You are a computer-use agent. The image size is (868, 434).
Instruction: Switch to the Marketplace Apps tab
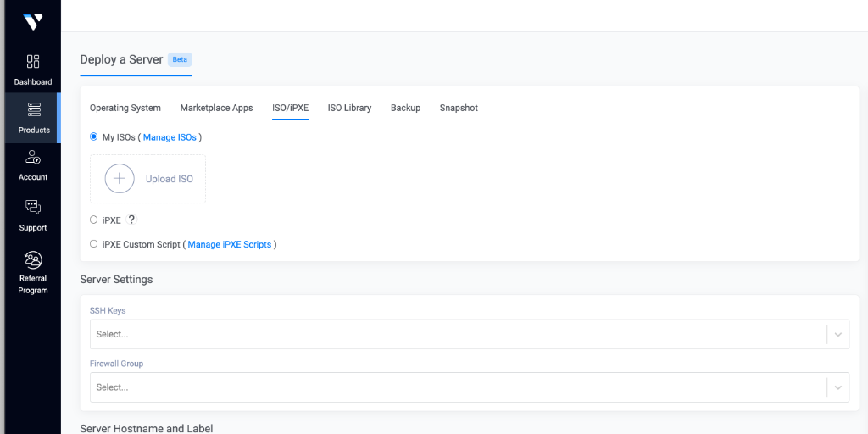(x=216, y=108)
